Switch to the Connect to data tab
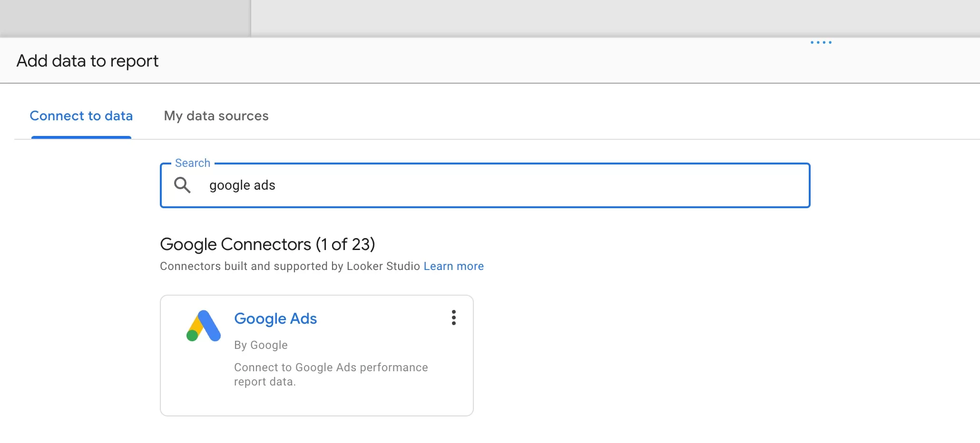Viewport: 980px width, 443px height. point(81,116)
